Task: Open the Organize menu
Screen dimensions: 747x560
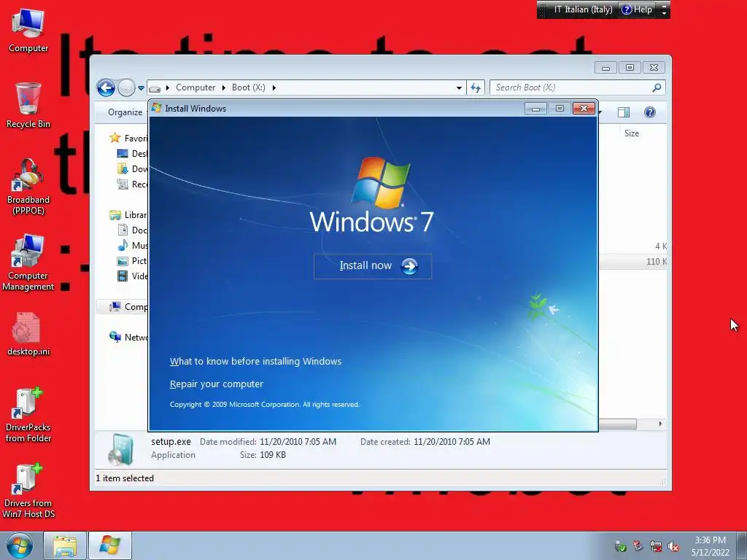Action: [125, 112]
